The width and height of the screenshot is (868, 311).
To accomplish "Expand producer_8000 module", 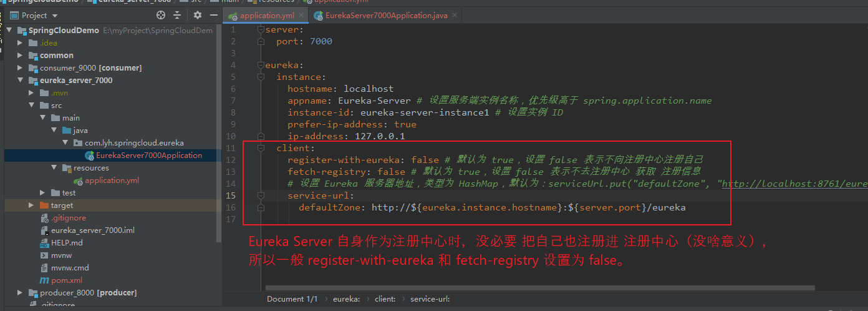I will 21,293.
